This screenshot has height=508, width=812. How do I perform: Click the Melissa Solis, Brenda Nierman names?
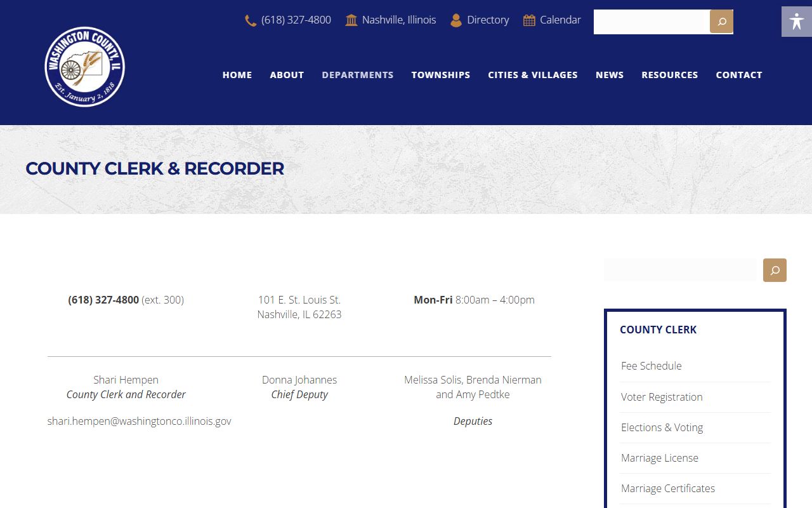[473, 380]
